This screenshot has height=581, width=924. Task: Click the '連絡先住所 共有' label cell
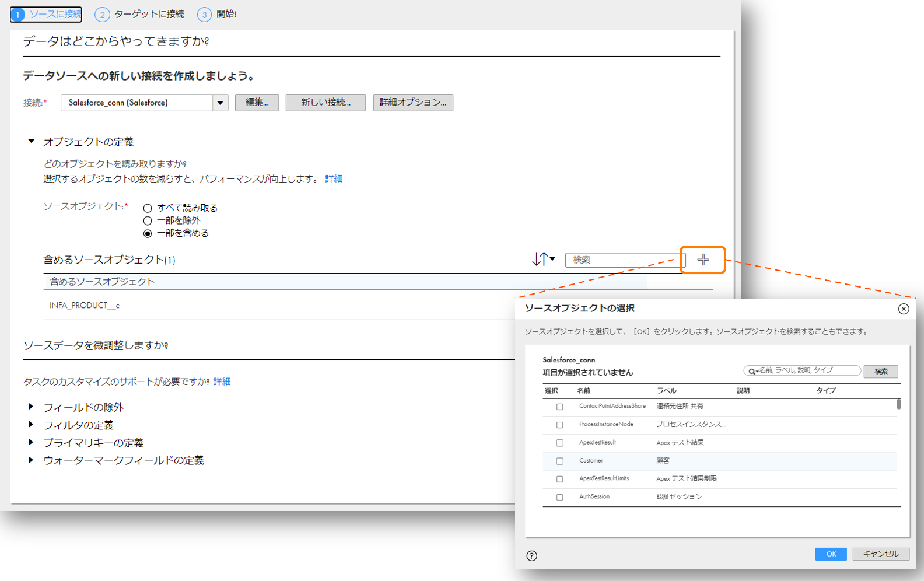(680, 406)
